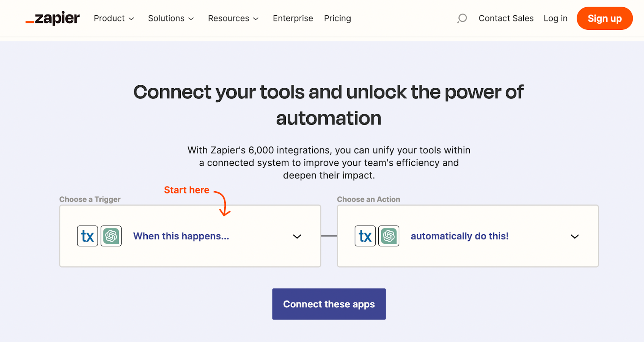Click the "Choose a Trigger" label
644x342 pixels.
click(x=90, y=199)
